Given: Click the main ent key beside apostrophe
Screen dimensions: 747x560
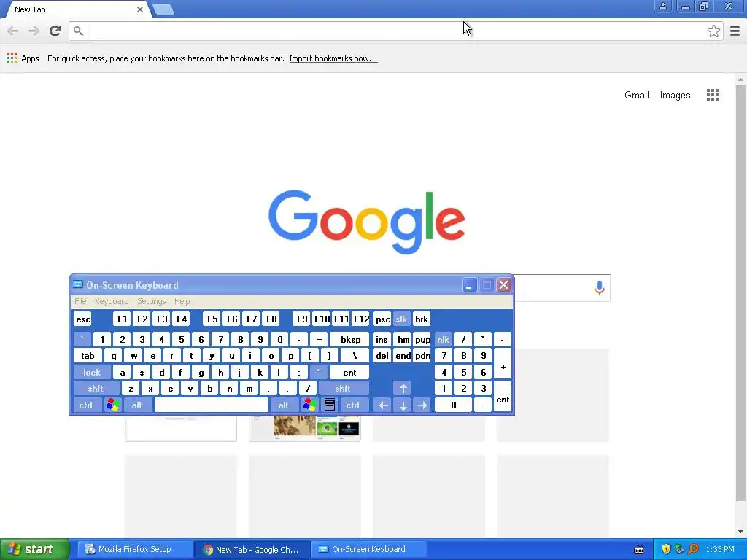Looking at the screenshot, I should (349, 373).
